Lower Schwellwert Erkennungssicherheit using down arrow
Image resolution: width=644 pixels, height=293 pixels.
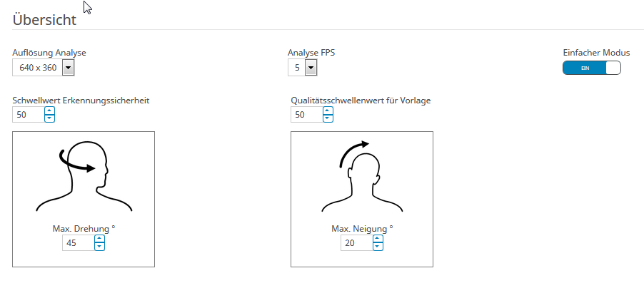[49, 118]
